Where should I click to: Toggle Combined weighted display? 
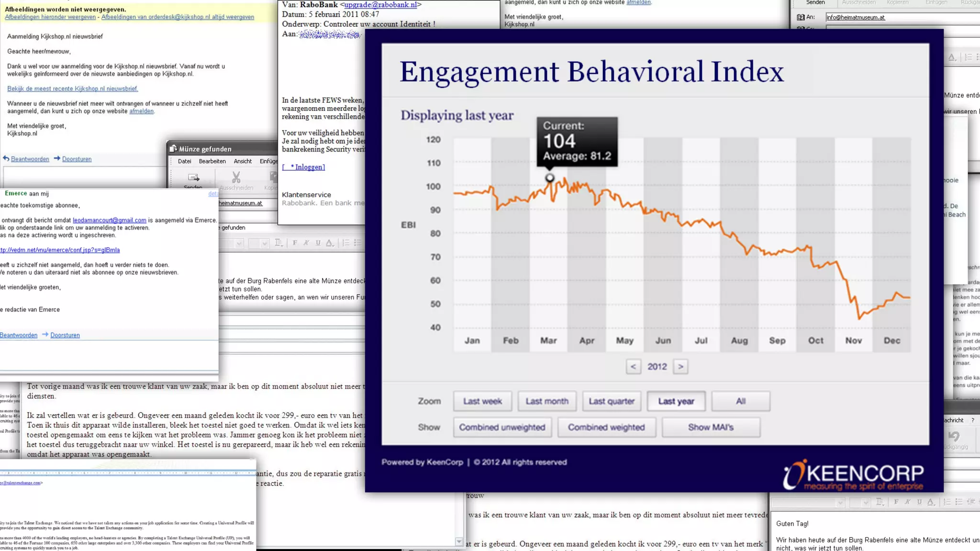pyautogui.click(x=606, y=427)
